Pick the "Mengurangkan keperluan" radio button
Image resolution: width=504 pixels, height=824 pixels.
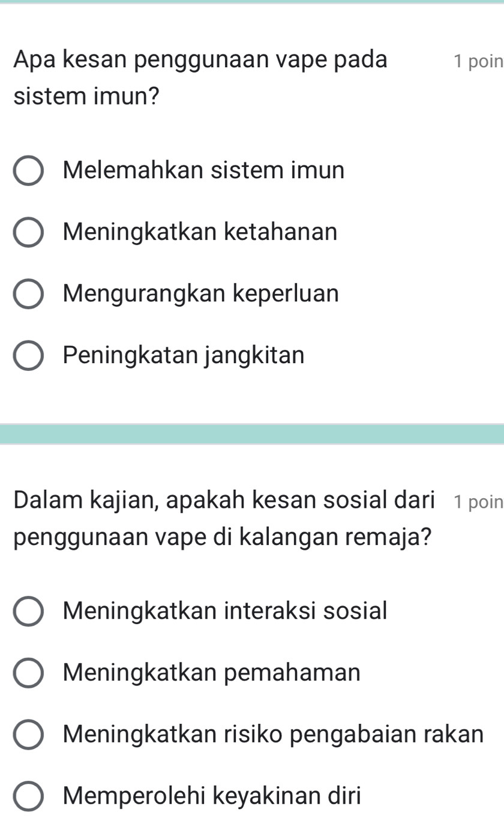28,294
